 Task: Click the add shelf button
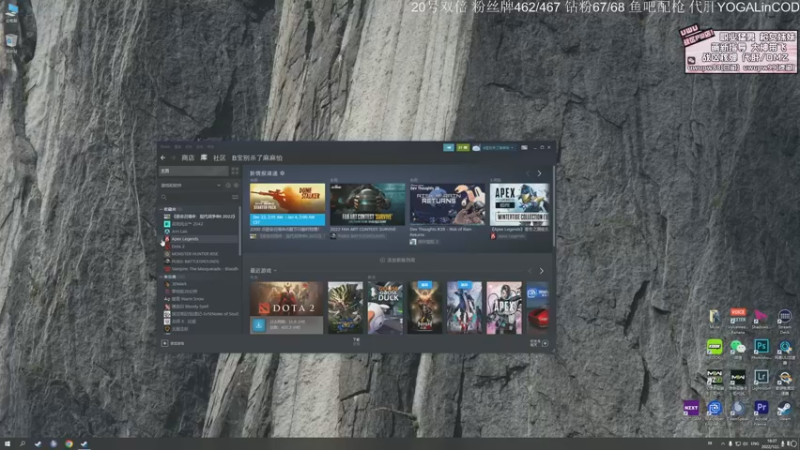click(397, 260)
